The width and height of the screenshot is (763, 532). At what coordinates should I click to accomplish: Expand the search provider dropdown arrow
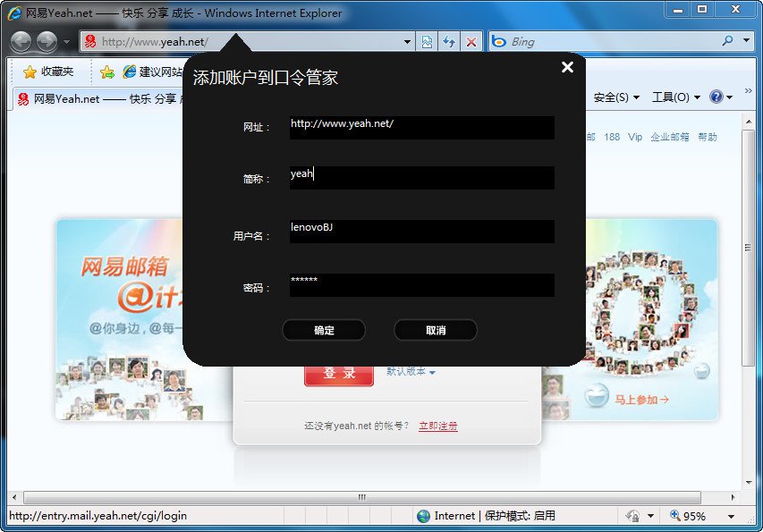[x=745, y=41]
